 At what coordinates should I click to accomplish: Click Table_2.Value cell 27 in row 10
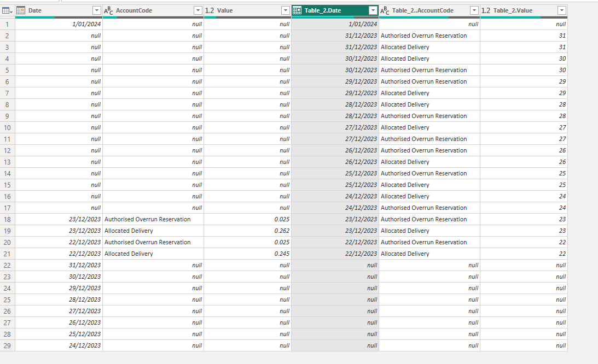(524, 127)
